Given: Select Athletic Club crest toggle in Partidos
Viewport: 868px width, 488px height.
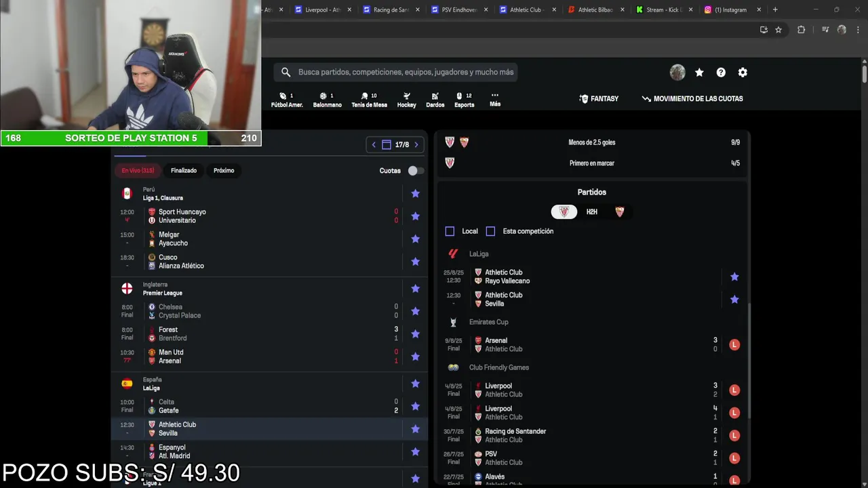Looking at the screenshot, I should pos(564,212).
